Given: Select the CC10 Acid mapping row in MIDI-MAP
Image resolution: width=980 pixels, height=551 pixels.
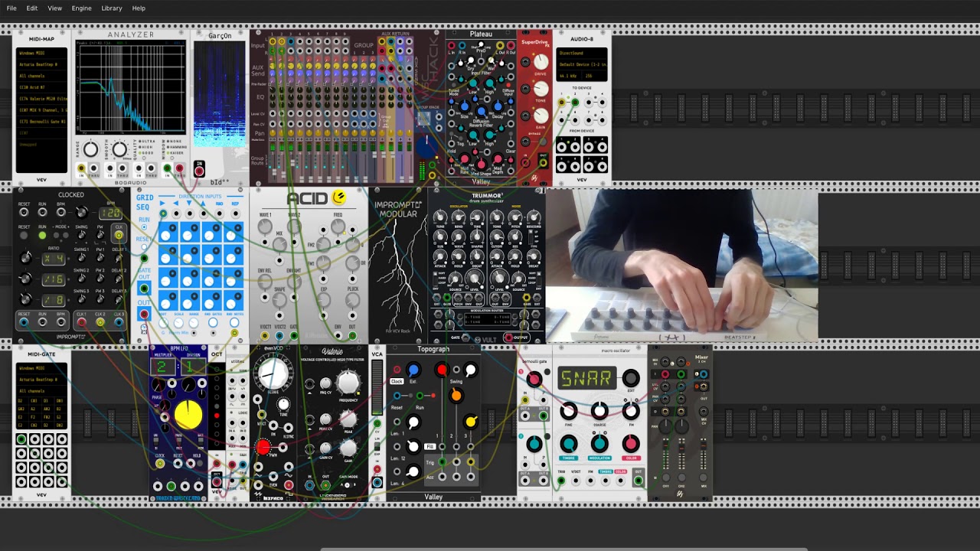Looking at the screenshot, I should [x=42, y=88].
